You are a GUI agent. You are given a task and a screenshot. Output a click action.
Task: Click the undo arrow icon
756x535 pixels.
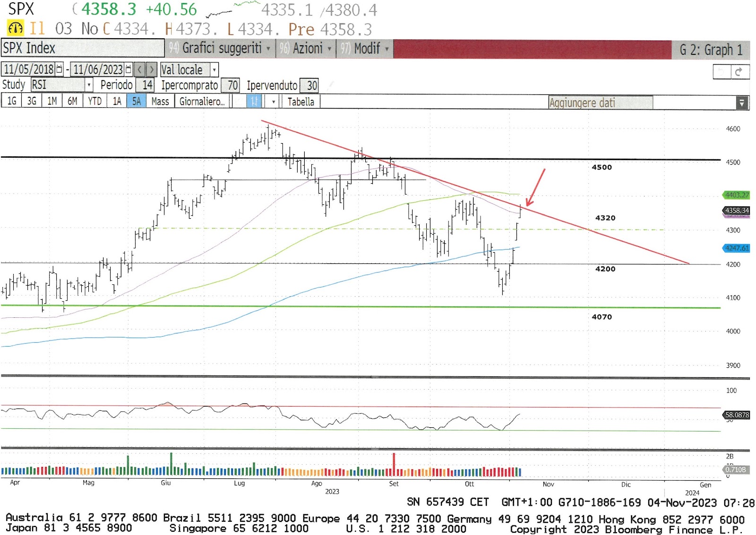pyautogui.click(x=722, y=72)
